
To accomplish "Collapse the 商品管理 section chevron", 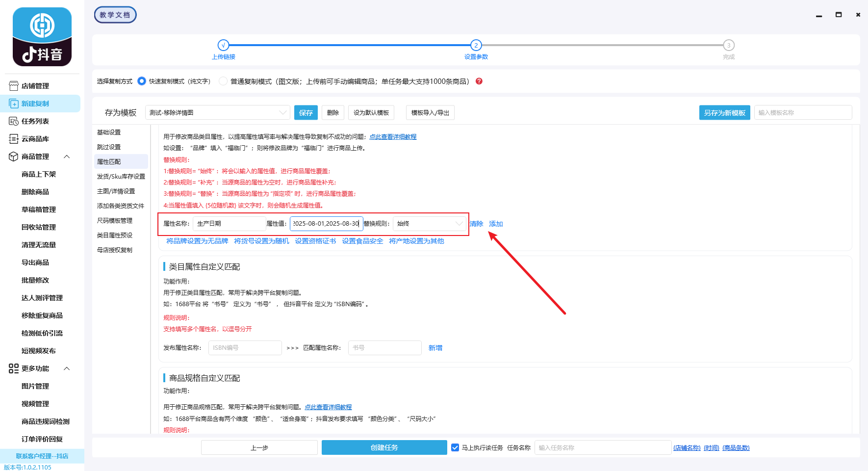I will [x=67, y=157].
